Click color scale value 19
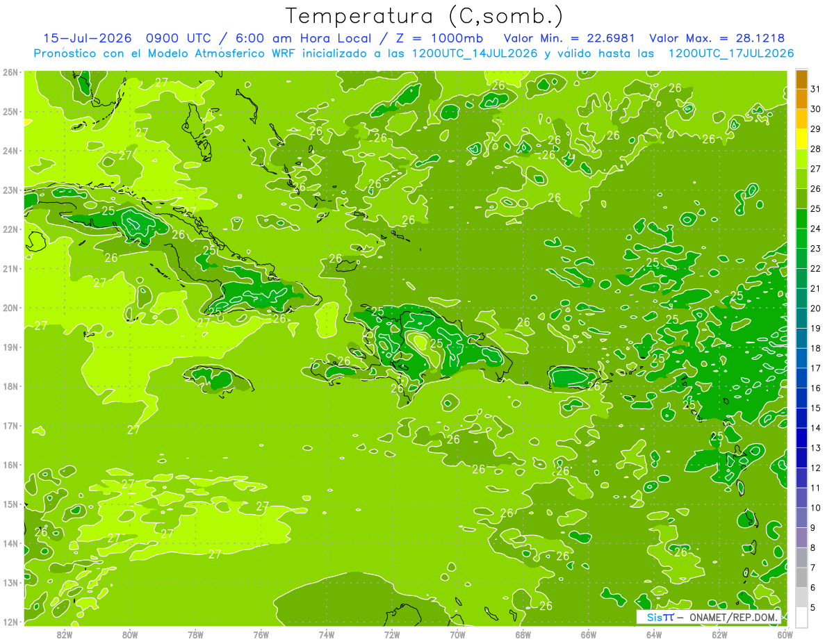 click(816, 328)
